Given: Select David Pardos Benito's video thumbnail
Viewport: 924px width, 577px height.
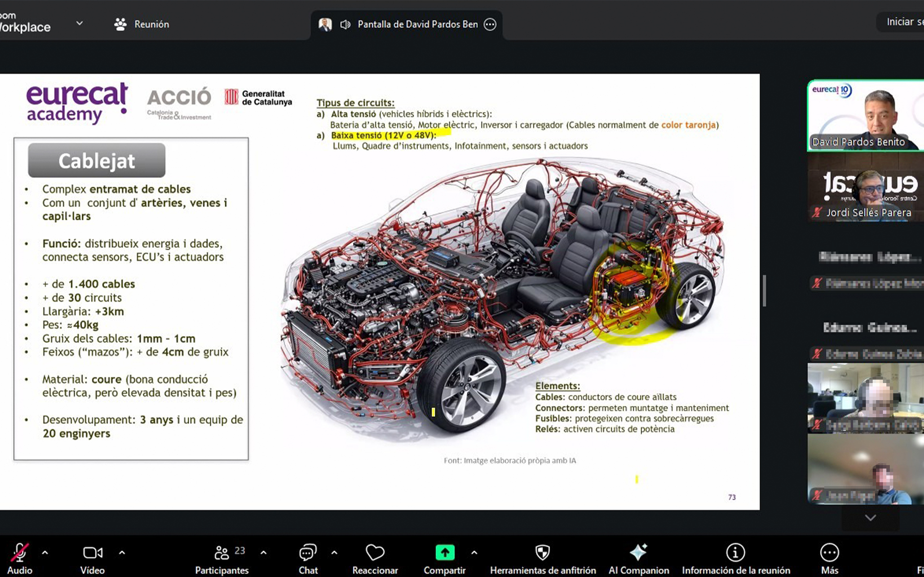Looking at the screenshot, I should tap(865, 115).
